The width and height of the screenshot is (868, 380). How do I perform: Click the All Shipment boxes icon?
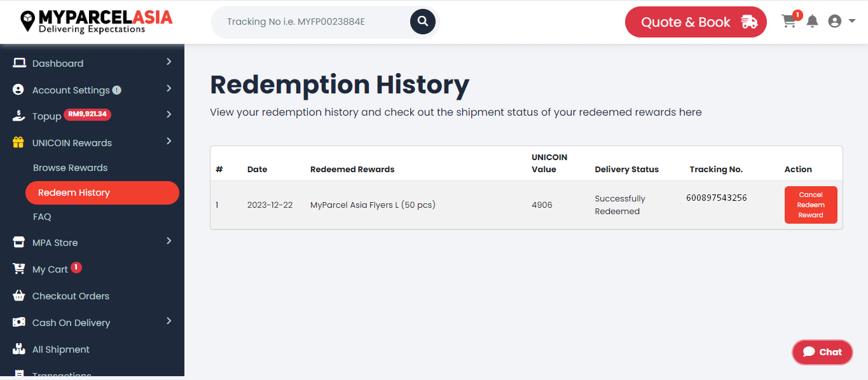(19, 349)
